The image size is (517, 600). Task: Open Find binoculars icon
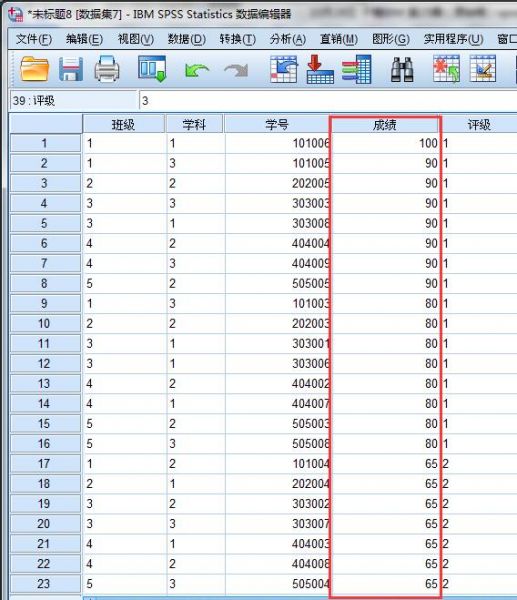point(402,69)
